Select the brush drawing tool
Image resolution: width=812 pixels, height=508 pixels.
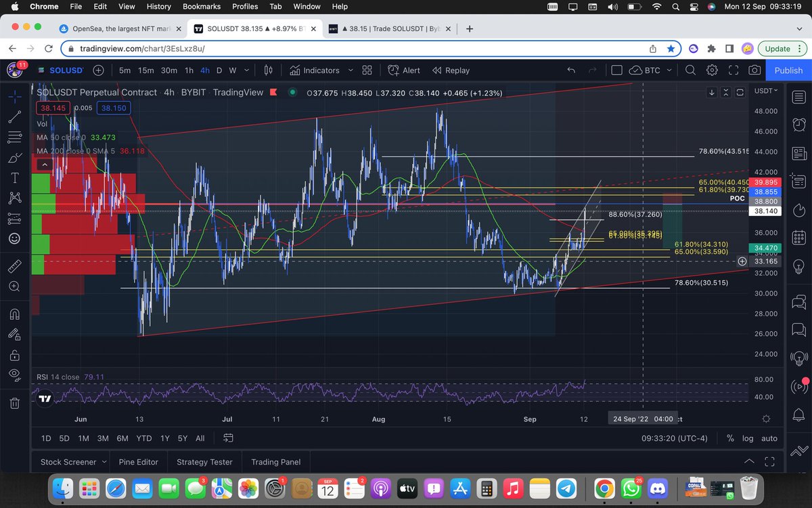(x=14, y=158)
